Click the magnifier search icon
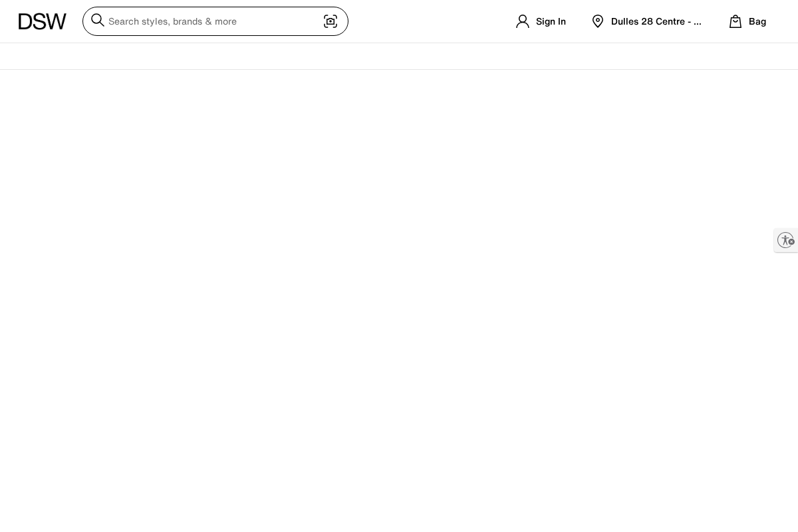 click(98, 20)
